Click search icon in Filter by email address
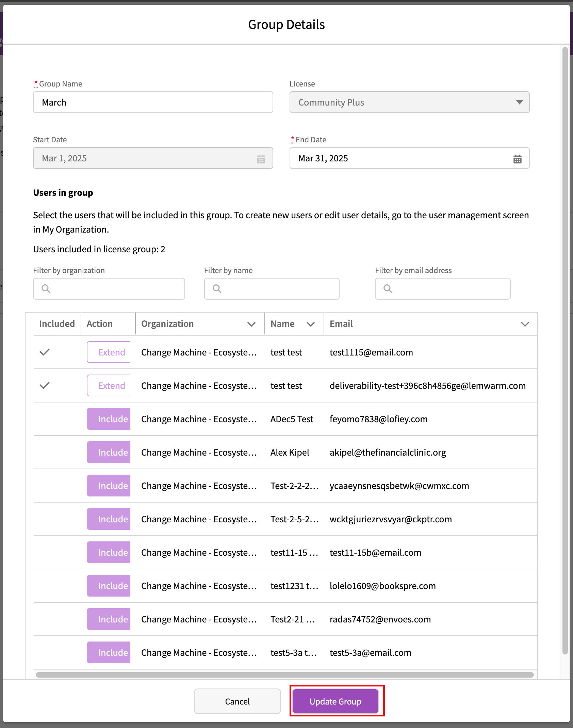Screen dimensions: 573x728 pos(388,289)
